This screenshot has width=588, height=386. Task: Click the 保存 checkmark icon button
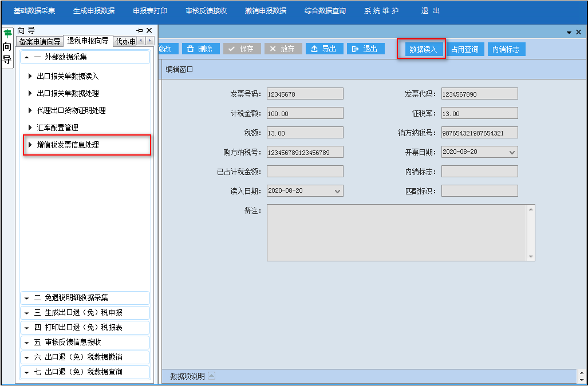[x=242, y=49]
